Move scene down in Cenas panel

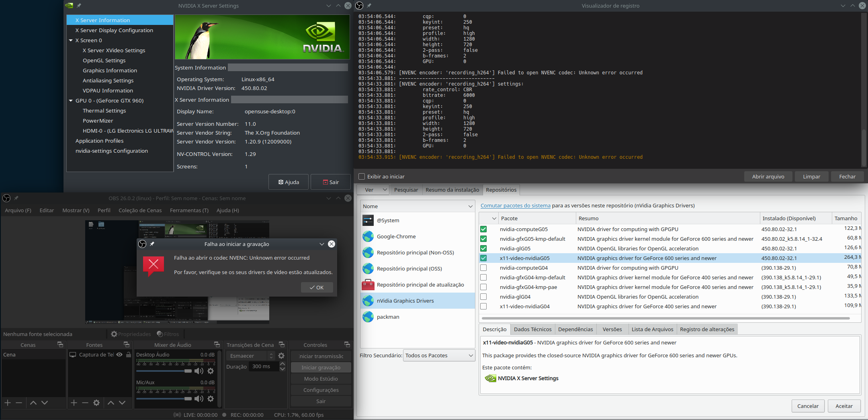[x=45, y=402]
